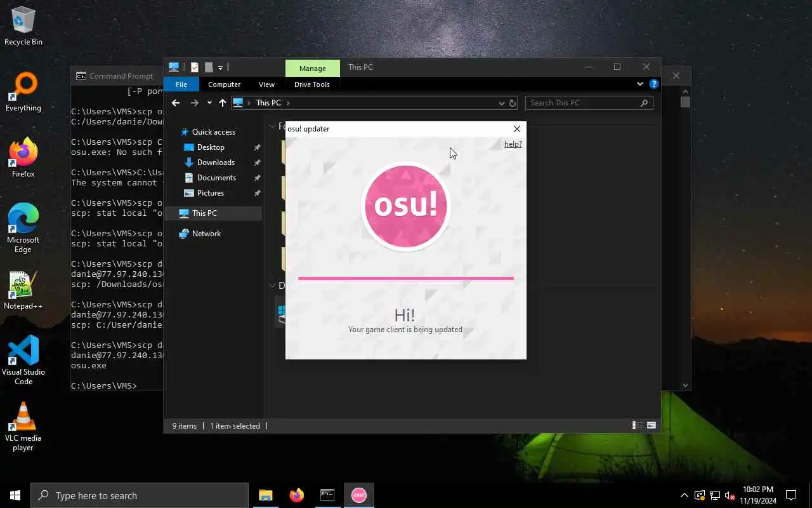Select the Notepad++ desktop shortcut
The height and width of the screenshot is (508, 812).
pos(23,291)
